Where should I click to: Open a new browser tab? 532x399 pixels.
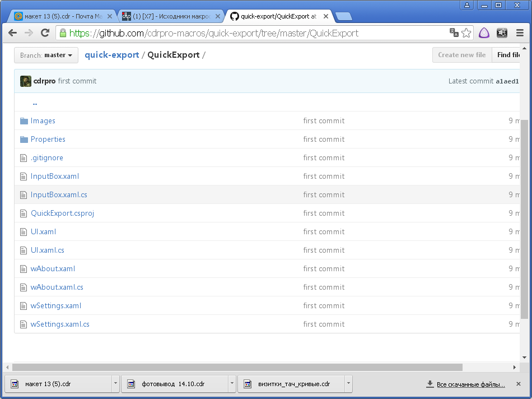pos(344,16)
